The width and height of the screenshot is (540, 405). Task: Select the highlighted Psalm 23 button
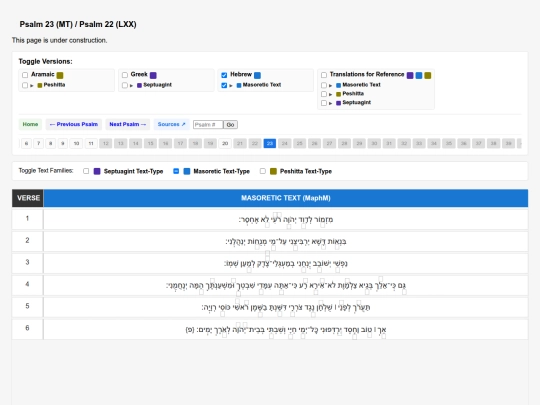tap(270, 144)
